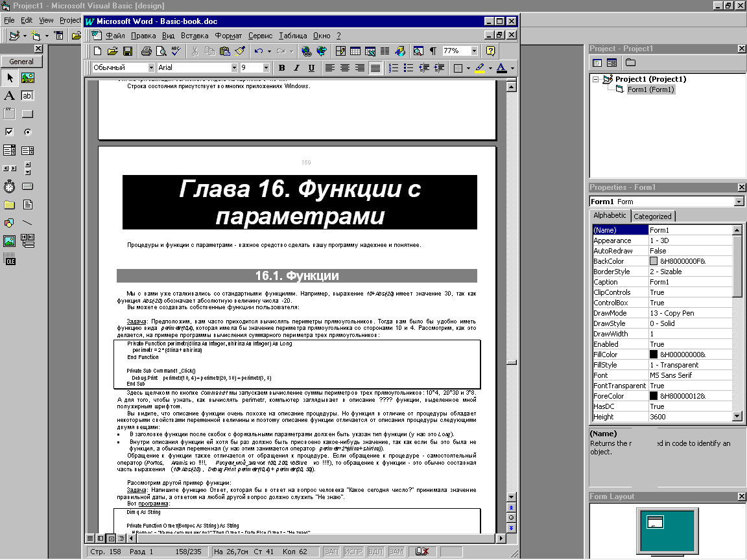This screenshot has width=747, height=560.
Task: Select Form1 (Form1) in project tree
Action: point(650,89)
